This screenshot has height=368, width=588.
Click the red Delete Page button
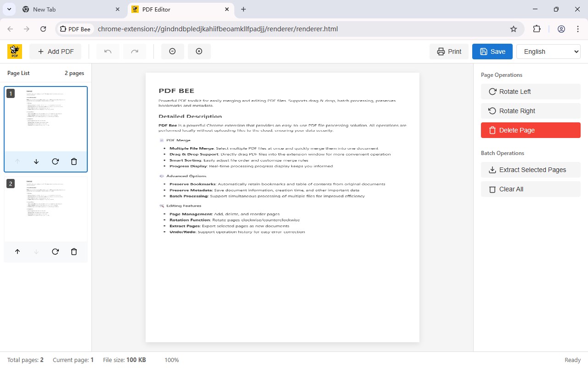pyautogui.click(x=531, y=130)
